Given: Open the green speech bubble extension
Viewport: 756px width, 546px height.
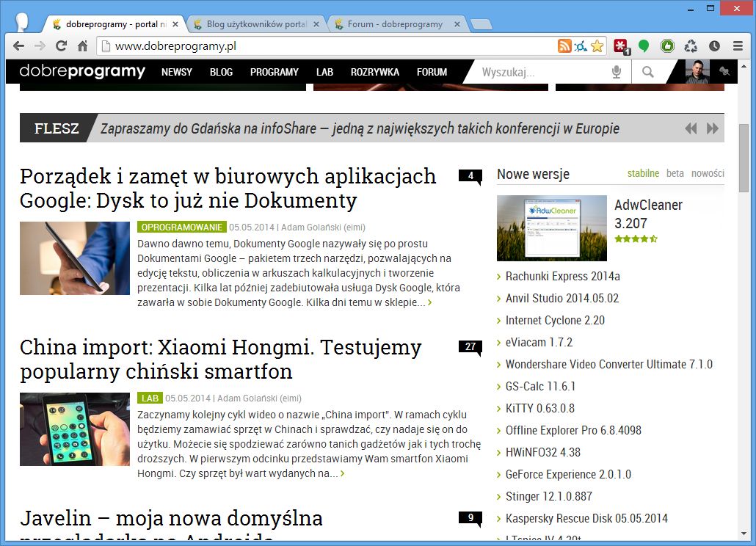Looking at the screenshot, I should (x=644, y=45).
